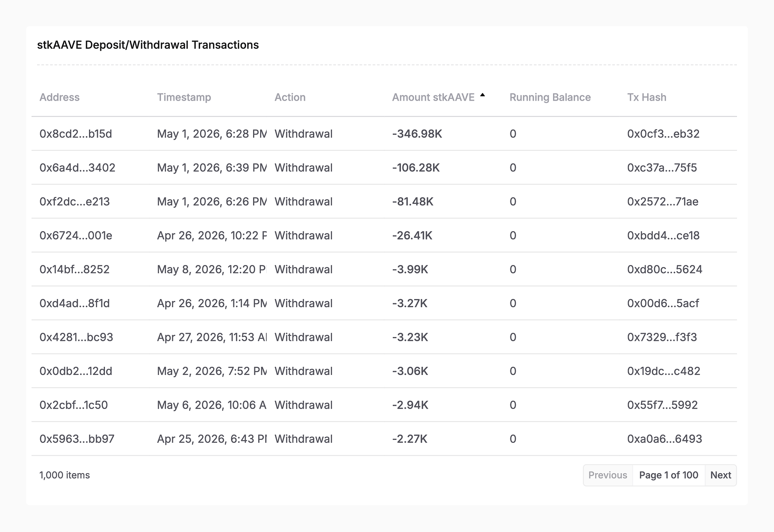Image resolution: width=774 pixels, height=532 pixels.
Task: Click Running Balance 0 in the 0x0db2...12dd row
Action: [x=513, y=371]
